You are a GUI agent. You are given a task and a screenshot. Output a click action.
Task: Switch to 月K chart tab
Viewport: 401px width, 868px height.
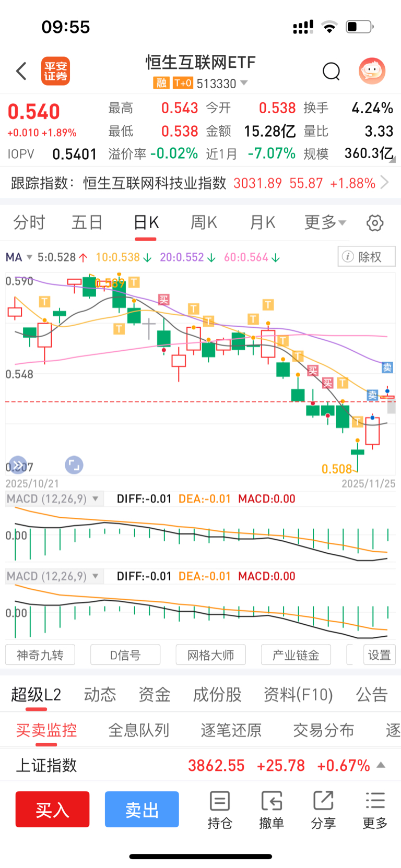point(262,223)
